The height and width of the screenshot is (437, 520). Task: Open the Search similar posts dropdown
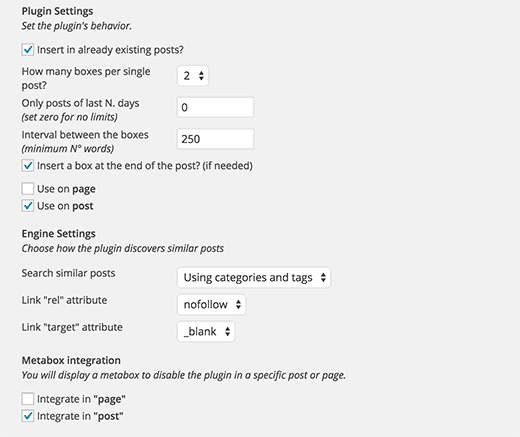pos(254,277)
